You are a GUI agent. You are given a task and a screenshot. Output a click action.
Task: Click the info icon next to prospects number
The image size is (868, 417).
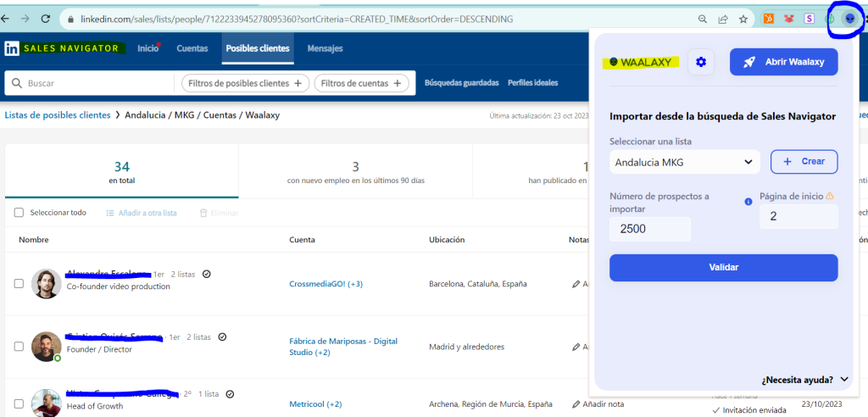748,202
